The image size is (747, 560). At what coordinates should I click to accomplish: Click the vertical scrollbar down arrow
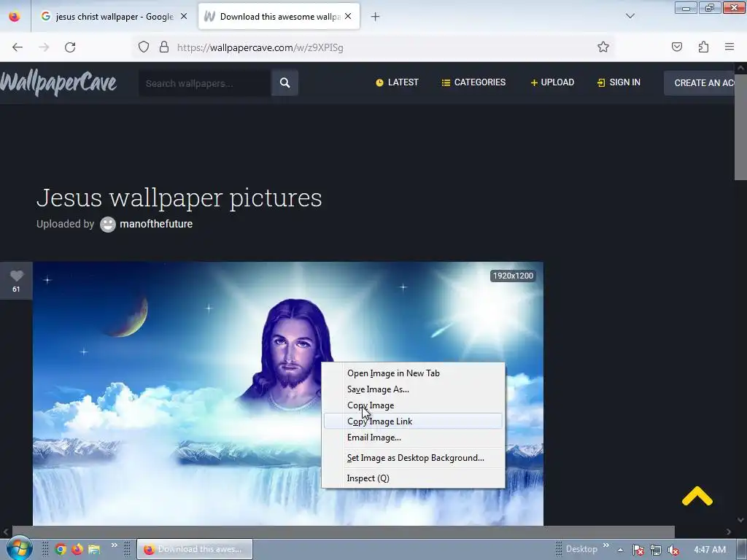point(740,520)
